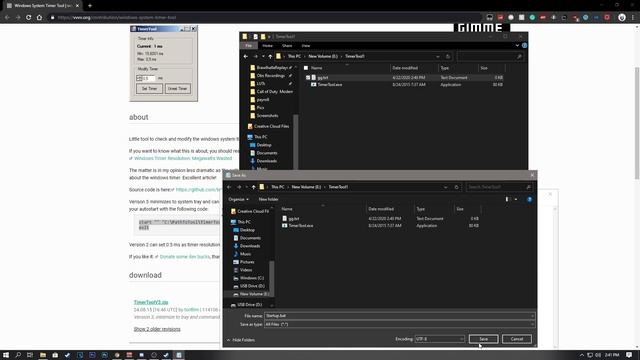
Task: Click the Search TimerTool field in Save As
Action: point(500,187)
